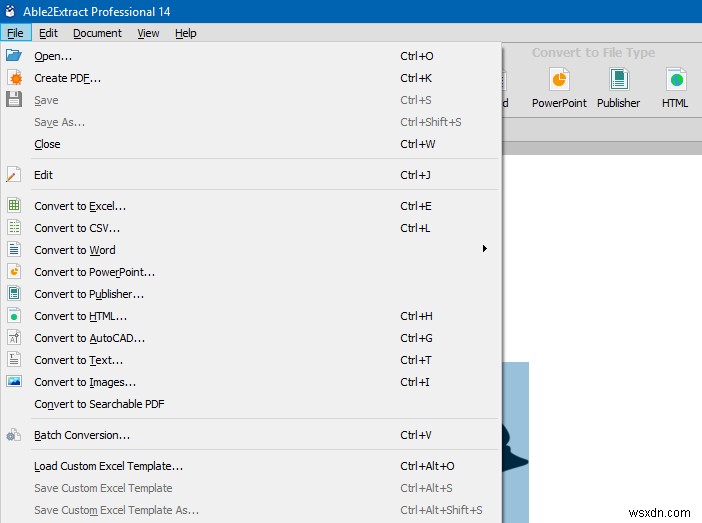Click the HTML label in toolbar
This screenshot has width=702, height=523.
(x=675, y=103)
